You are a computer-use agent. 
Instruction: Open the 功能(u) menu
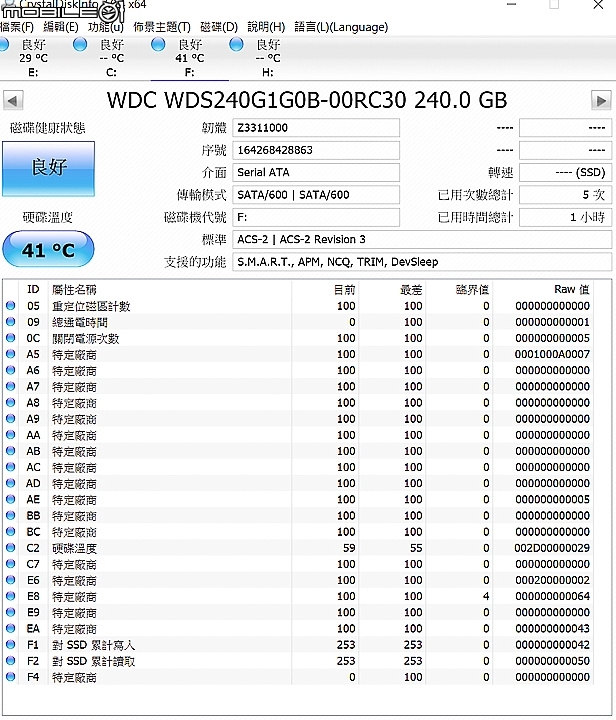[x=106, y=27]
